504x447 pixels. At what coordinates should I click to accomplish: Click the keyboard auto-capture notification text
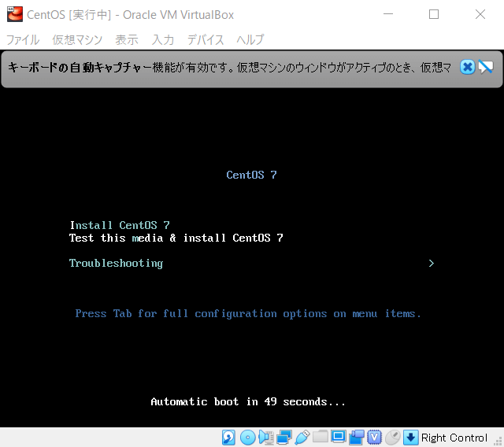pos(229,68)
